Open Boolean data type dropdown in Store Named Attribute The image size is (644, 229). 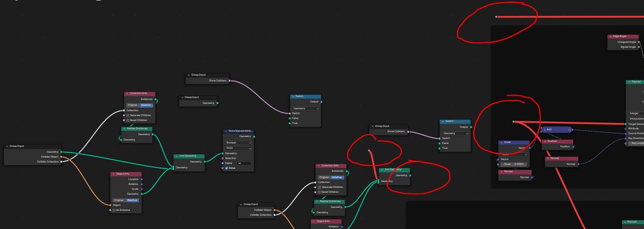(x=238, y=142)
